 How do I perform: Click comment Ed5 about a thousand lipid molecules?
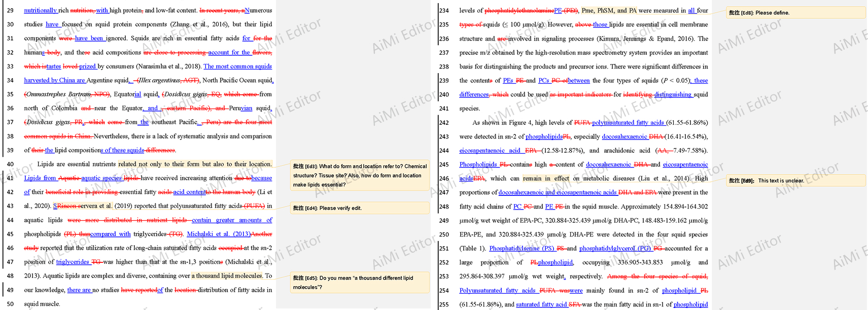360,282
